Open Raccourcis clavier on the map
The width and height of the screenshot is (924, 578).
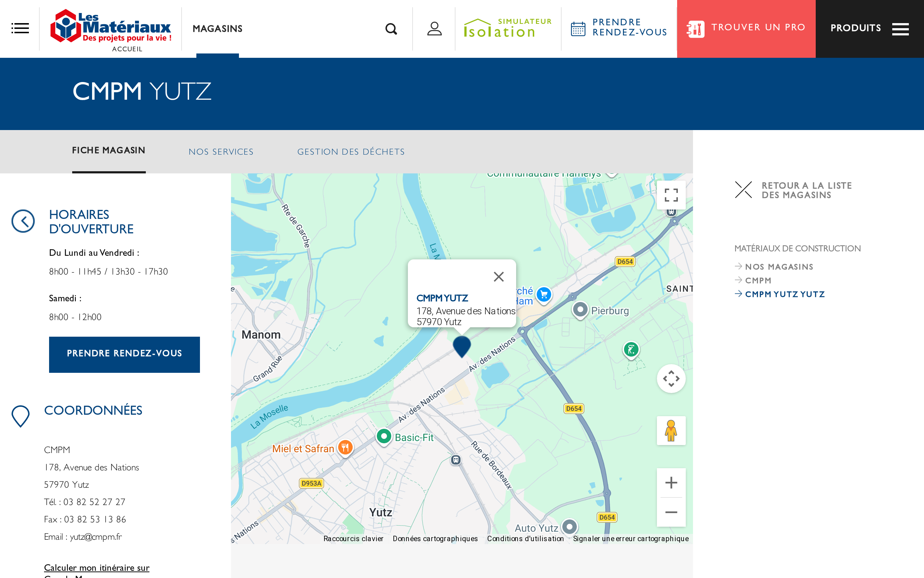pos(353,539)
